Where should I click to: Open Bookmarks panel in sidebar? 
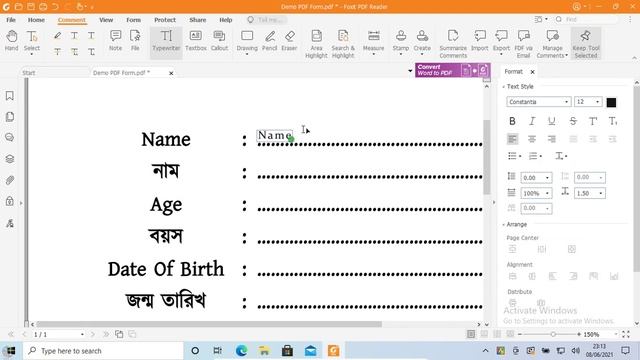coord(10,96)
